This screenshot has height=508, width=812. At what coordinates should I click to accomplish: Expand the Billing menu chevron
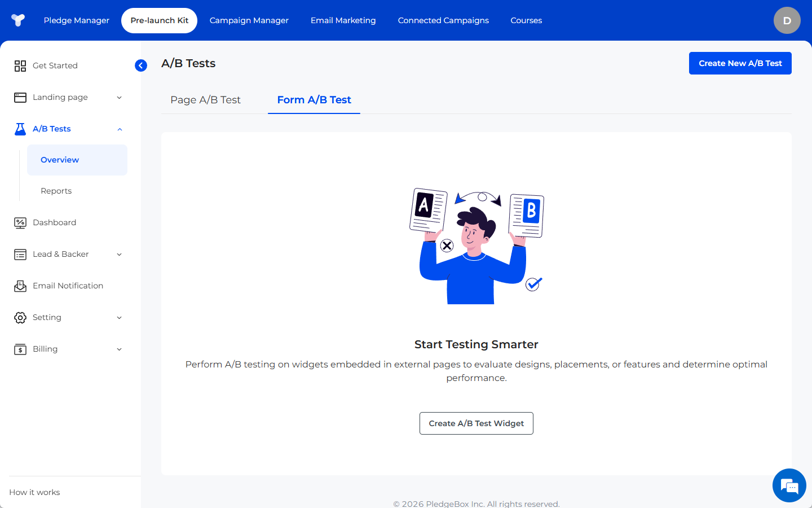(119, 349)
